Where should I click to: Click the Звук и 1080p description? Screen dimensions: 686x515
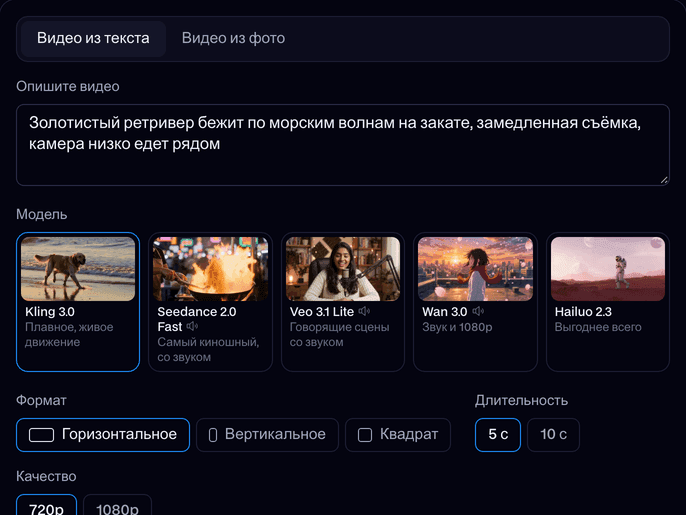(x=457, y=327)
